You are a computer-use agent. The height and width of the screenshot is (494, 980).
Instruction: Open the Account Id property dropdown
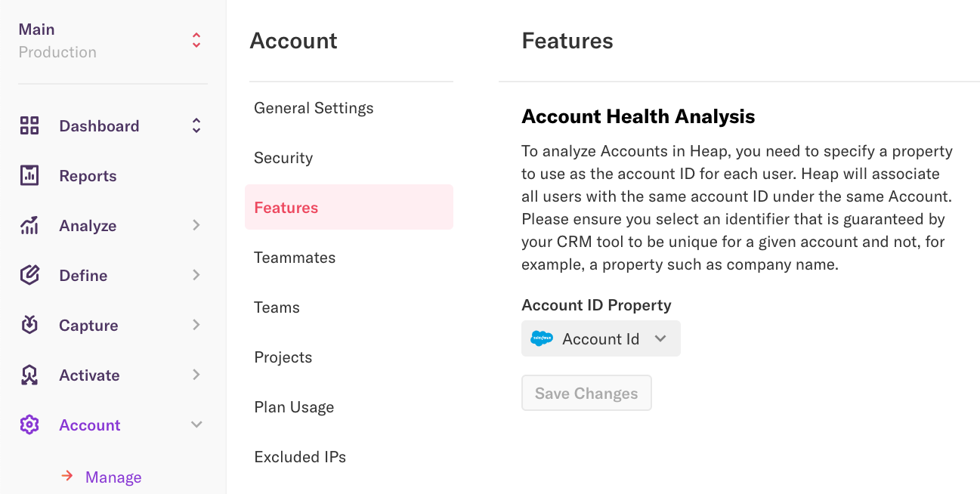coord(601,338)
